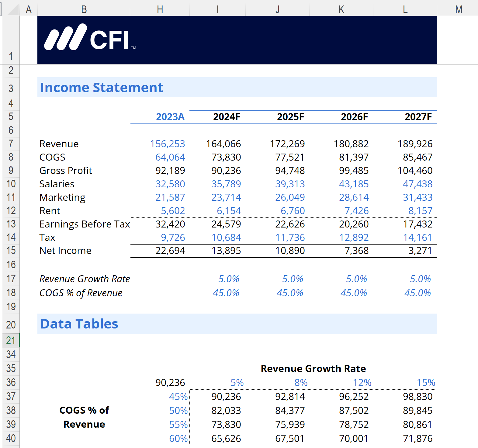
Task: Click the 60% COGS data table input
Action: [x=178, y=438]
